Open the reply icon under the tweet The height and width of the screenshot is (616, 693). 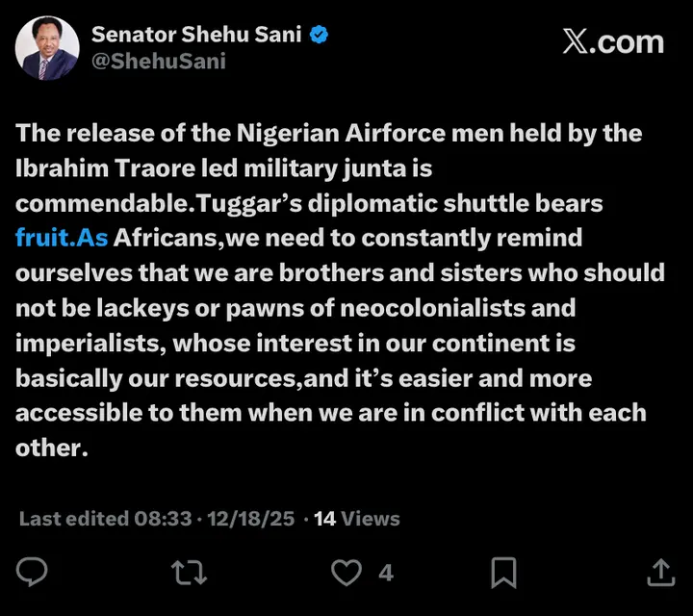(34, 573)
